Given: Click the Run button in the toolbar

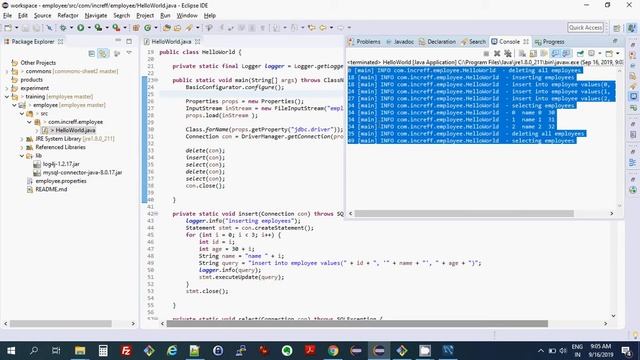Looking at the screenshot, I should tap(81, 28).
